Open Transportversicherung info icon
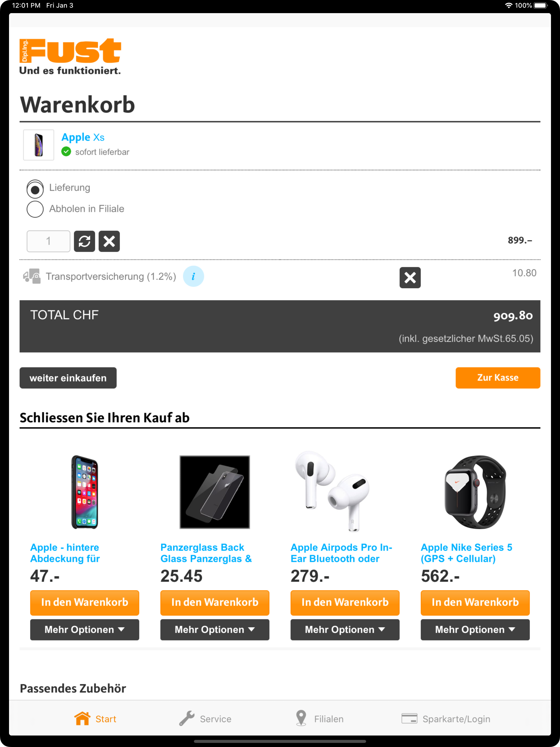 (x=193, y=276)
